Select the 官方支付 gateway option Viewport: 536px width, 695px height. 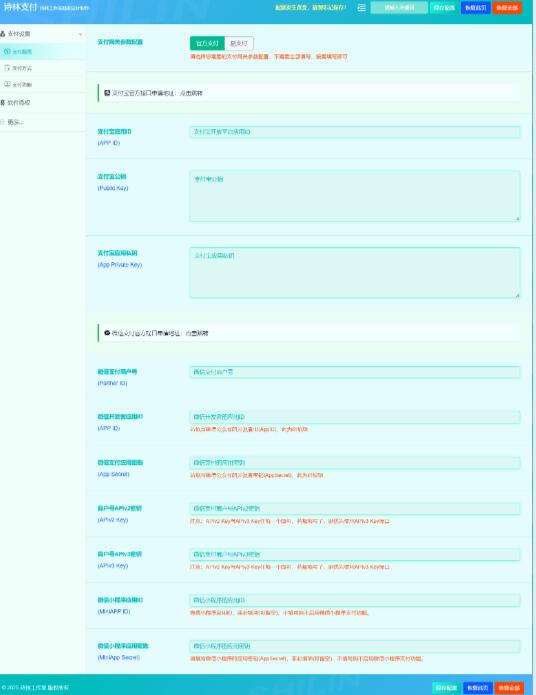[x=207, y=43]
